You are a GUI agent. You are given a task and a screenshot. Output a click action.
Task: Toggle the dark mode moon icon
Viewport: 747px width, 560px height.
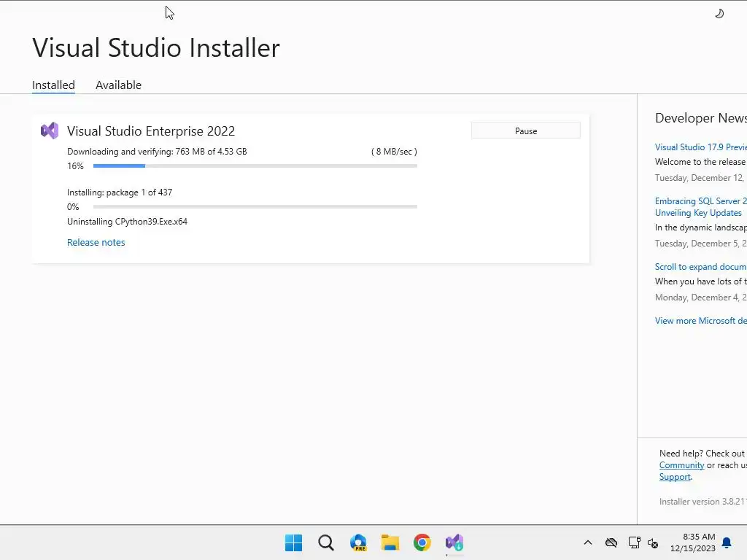[x=719, y=14]
